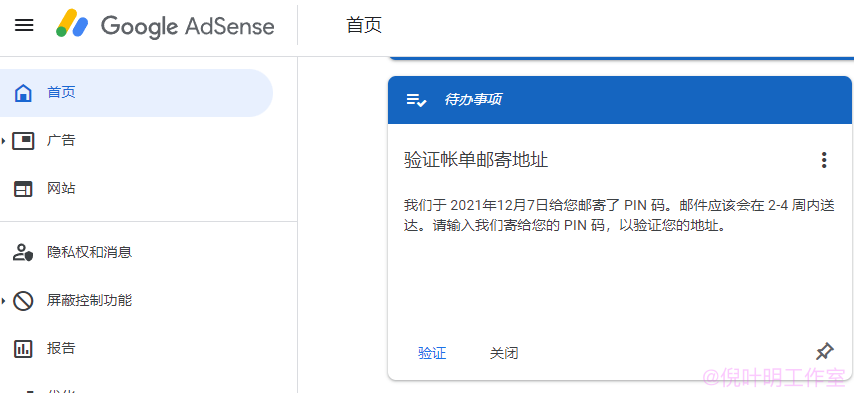
Task: Click the to-do checklist icon in blue header
Action: (417, 100)
